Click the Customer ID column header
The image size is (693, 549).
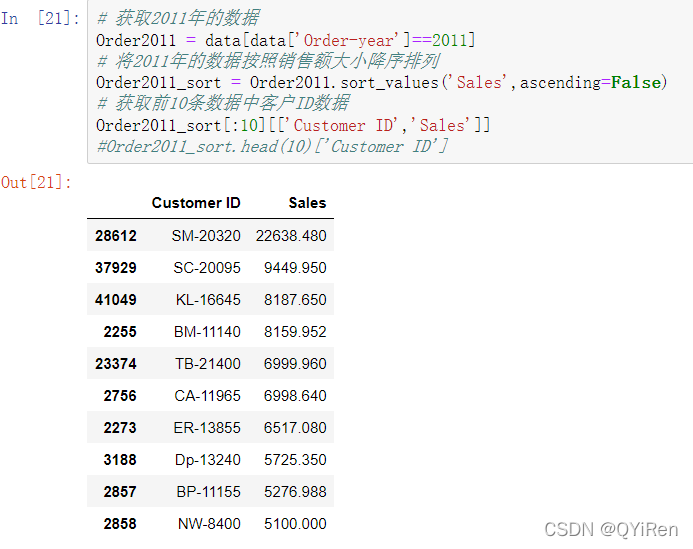click(x=196, y=203)
